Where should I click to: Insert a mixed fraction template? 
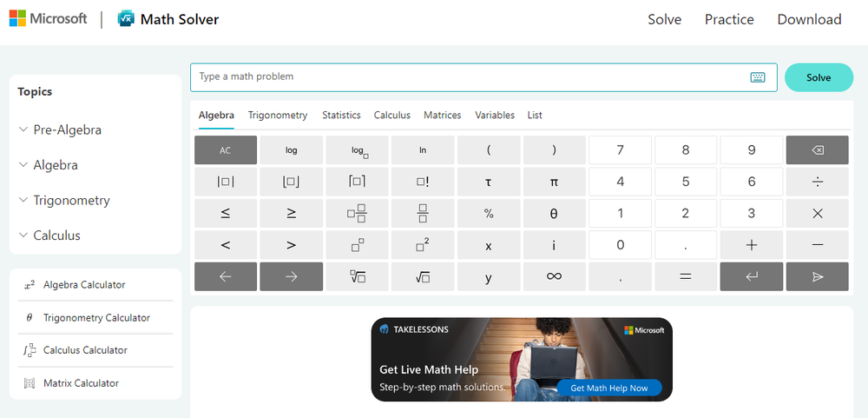[x=357, y=214]
